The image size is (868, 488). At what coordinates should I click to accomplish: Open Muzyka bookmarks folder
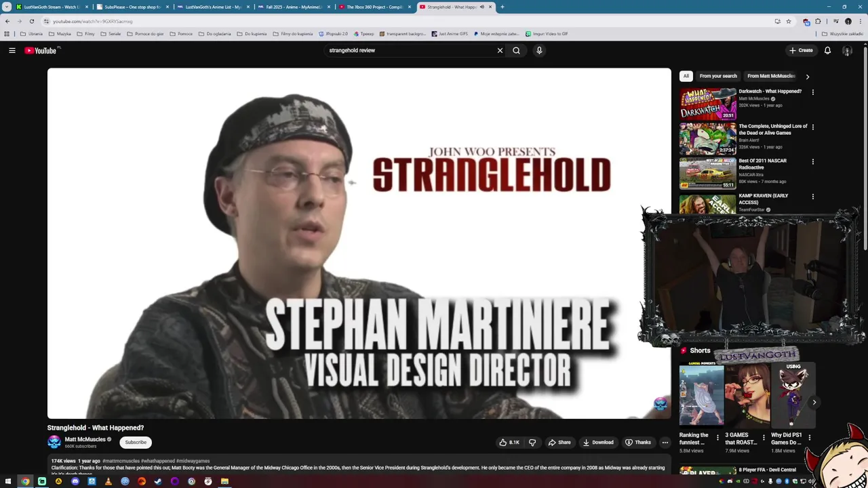pyautogui.click(x=60, y=33)
